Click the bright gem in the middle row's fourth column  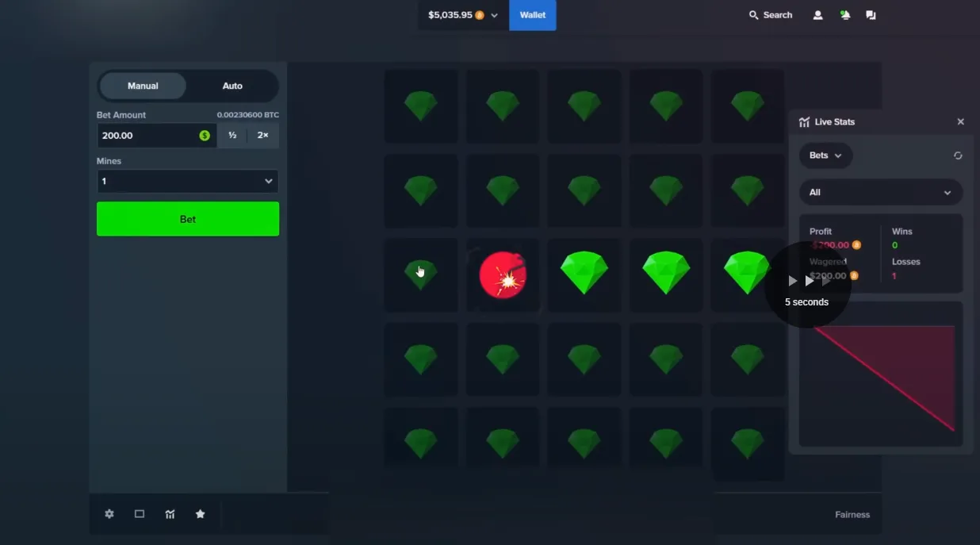tap(666, 275)
